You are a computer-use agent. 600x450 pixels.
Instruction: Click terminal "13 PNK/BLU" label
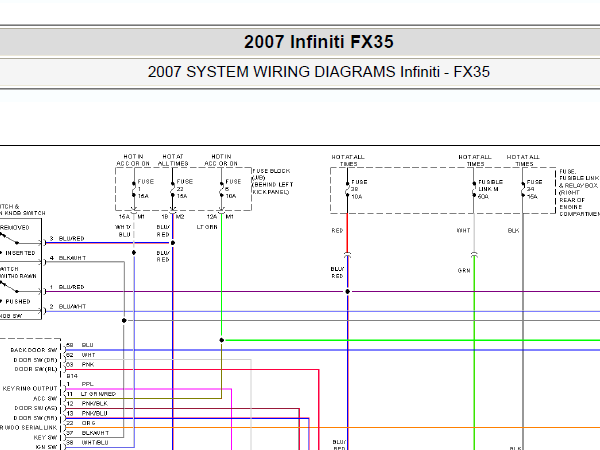87,413
